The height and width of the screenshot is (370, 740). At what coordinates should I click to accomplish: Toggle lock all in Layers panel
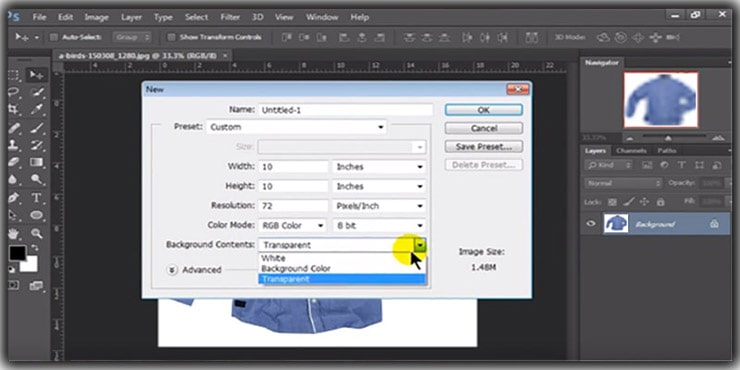[x=661, y=202]
